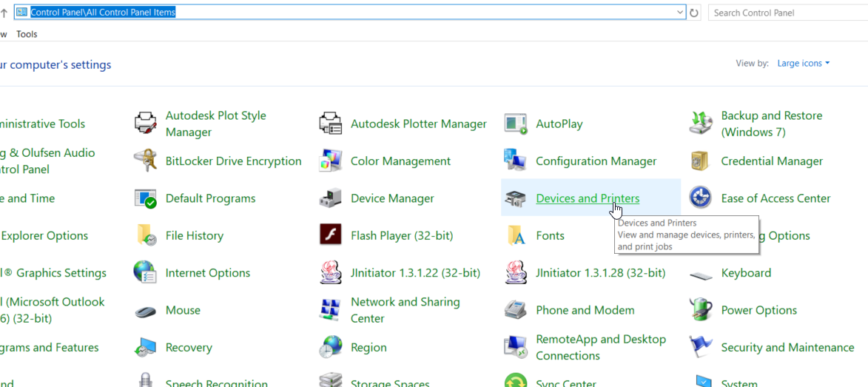Open the Autodesk Plotter Manager icon
This screenshot has width=868, height=387.
330,124
